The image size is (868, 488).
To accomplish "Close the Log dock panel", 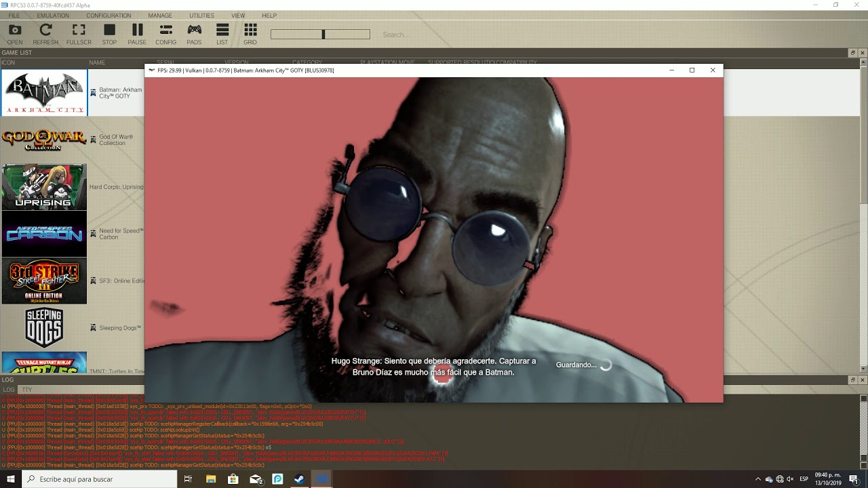I will [x=862, y=380].
